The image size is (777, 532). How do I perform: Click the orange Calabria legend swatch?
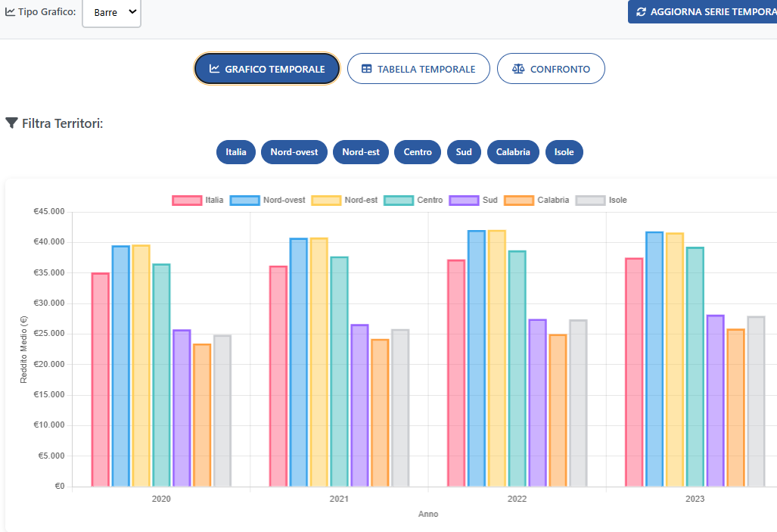pyautogui.click(x=519, y=201)
